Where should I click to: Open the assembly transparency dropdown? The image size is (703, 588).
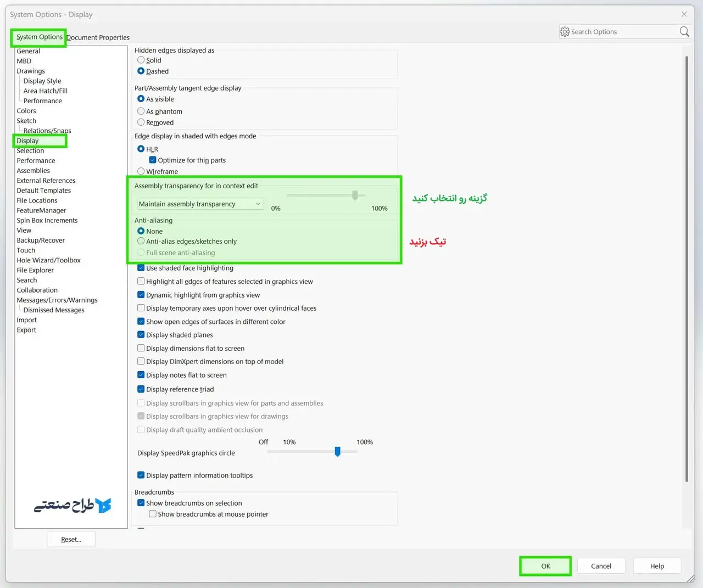pyautogui.click(x=200, y=204)
